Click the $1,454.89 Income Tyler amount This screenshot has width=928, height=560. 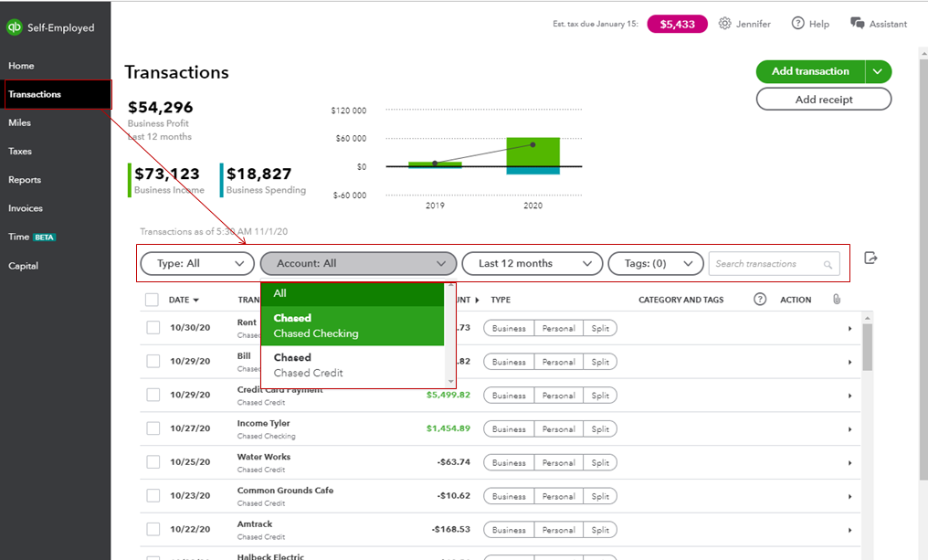[448, 428]
